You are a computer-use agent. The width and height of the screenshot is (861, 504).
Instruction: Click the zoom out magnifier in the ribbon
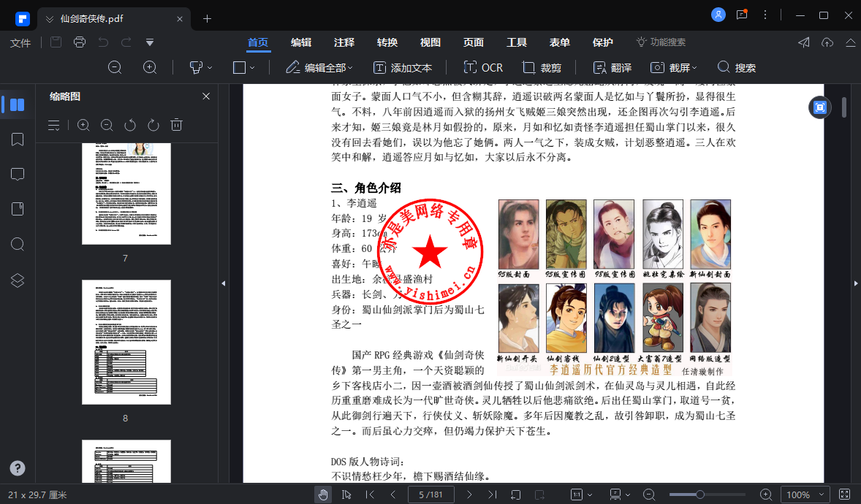pyautogui.click(x=115, y=67)
